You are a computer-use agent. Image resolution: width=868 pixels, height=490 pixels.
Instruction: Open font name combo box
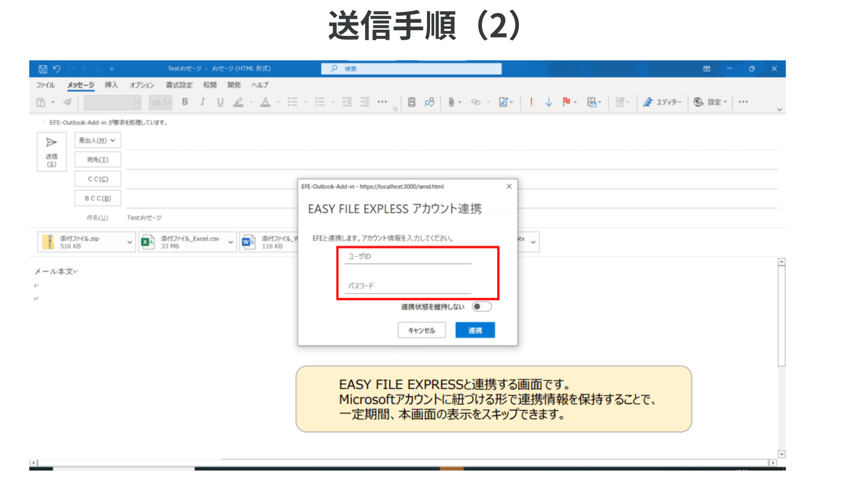point(113,102)
